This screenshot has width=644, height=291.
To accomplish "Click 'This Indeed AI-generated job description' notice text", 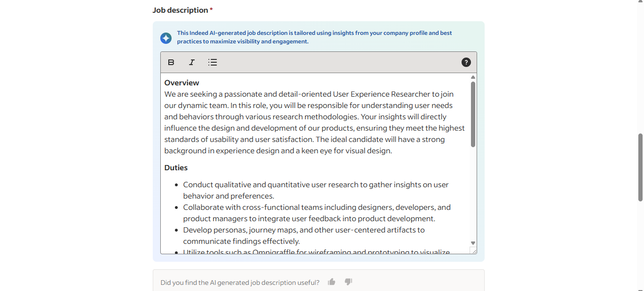I will click(x=314, y=37).
